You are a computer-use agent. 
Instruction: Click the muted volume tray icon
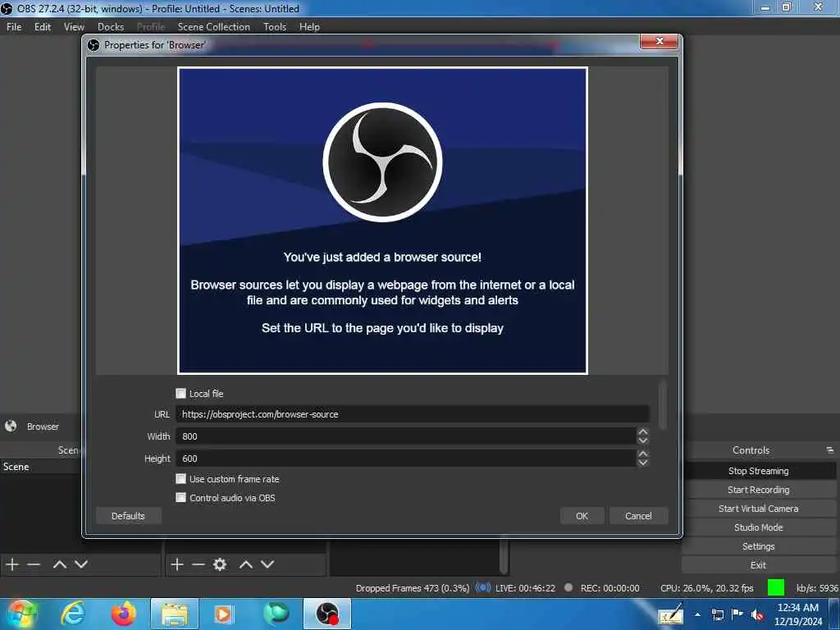757,615
